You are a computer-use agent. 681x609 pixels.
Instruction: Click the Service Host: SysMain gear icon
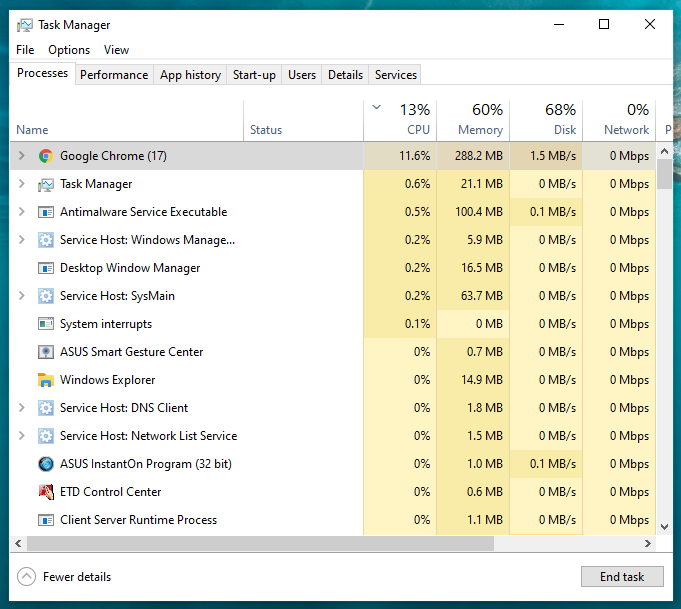(x=46, y=296)
